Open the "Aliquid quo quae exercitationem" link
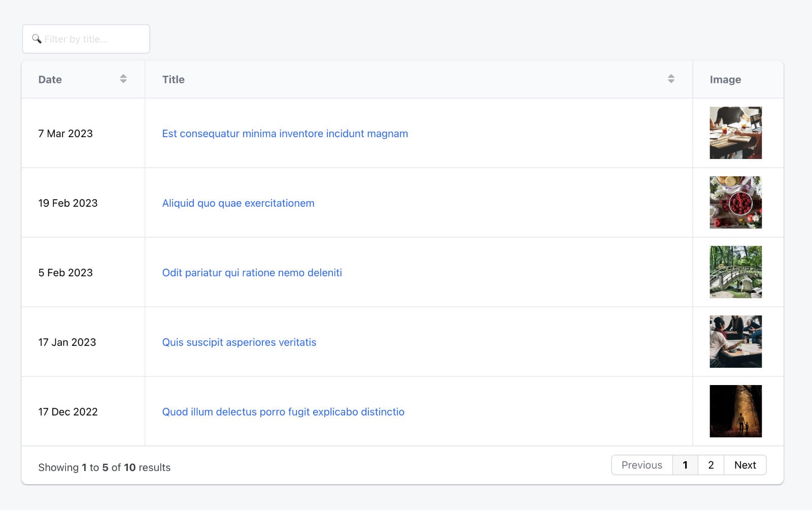The width and height of the screenshot is (812, 510). click(x=238, y=203)
